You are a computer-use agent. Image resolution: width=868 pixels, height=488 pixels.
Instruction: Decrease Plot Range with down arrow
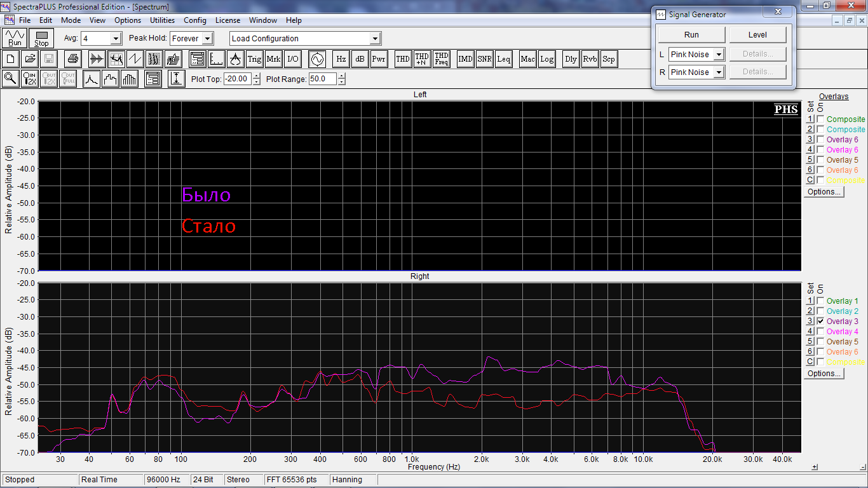point(341,83)
